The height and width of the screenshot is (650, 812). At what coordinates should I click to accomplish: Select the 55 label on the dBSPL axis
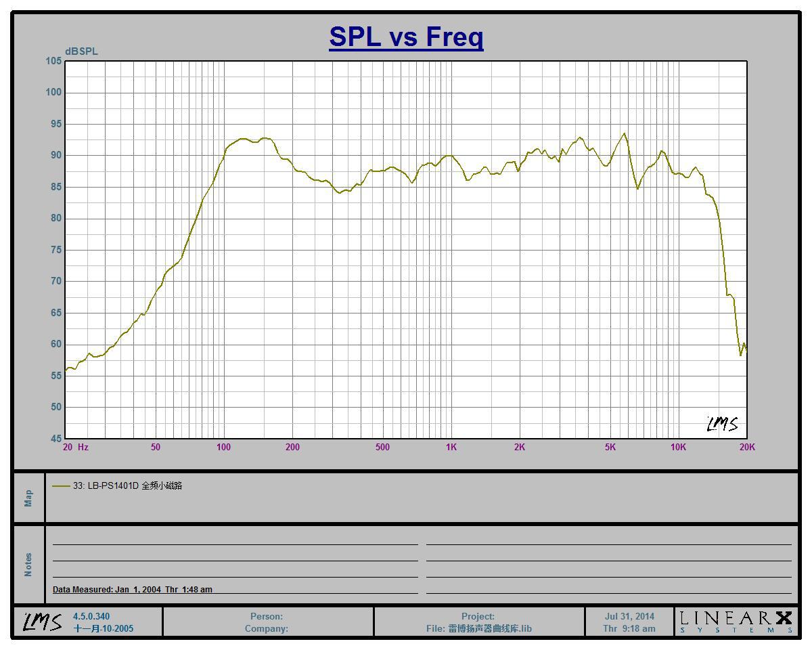(56, 376)
